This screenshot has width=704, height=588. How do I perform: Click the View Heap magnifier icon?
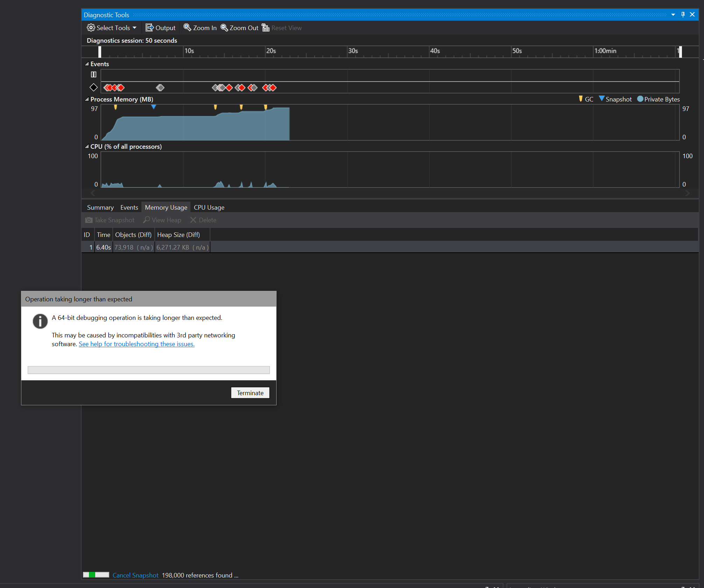146,220
